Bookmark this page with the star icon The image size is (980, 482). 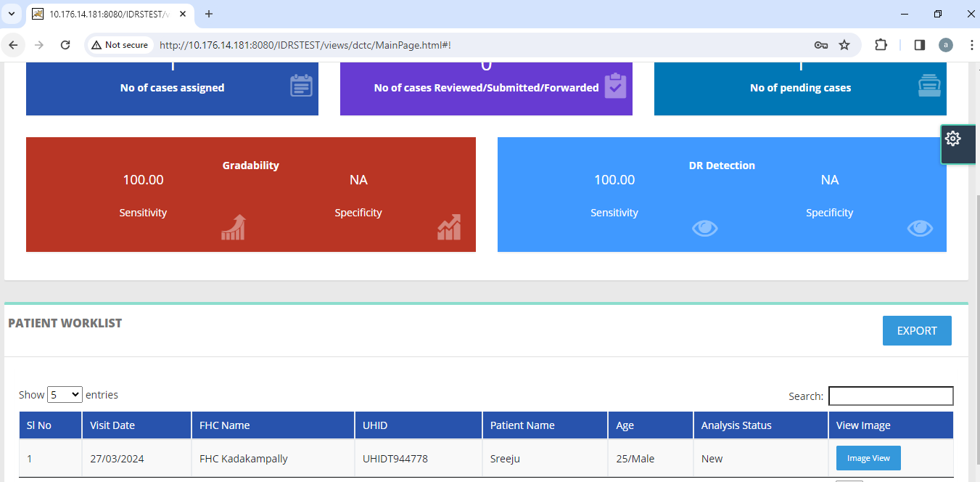[x=844, y=45]
